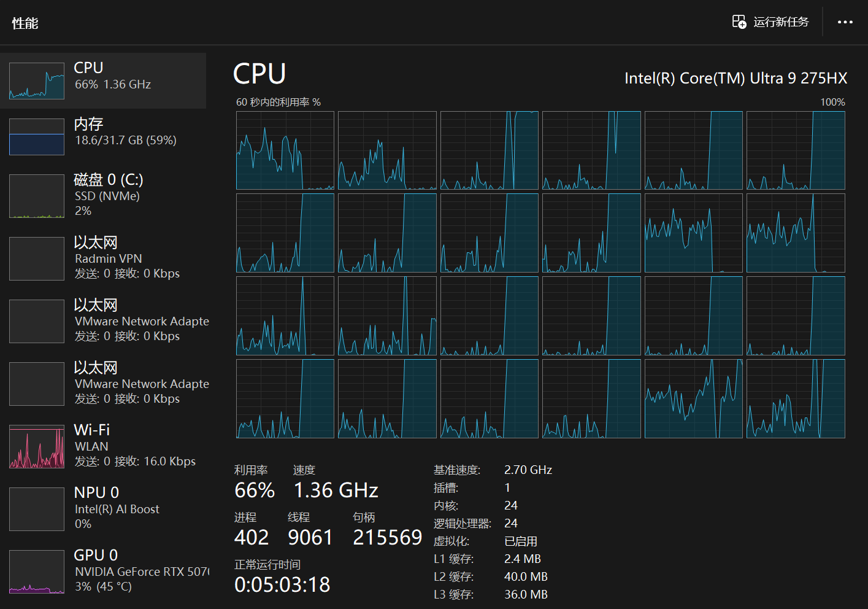Click the NPU 0 mini graph thumbnail
This screenshot has height=609, width=868.
pos(37,510)
